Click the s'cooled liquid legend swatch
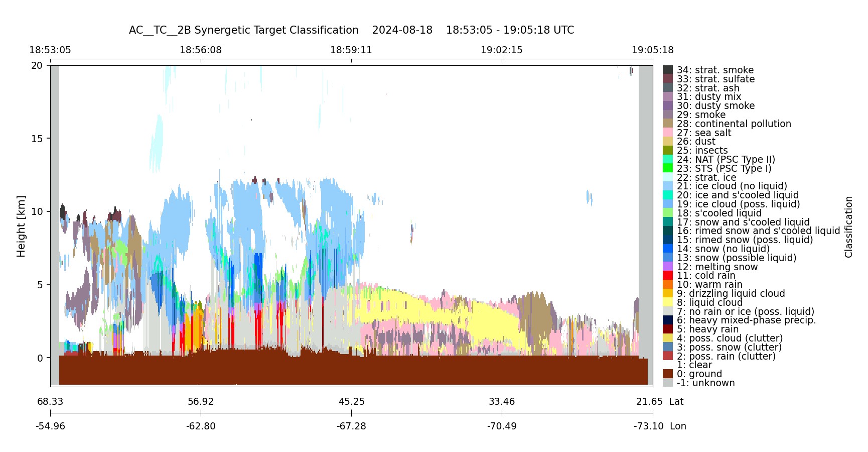The image size is (868, 452). [667, 213]
